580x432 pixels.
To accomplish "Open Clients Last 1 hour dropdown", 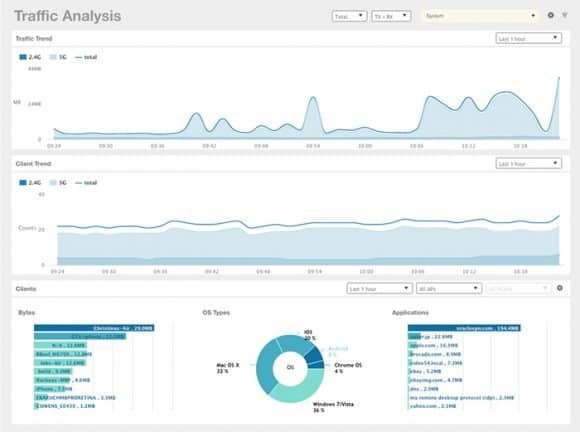I will (x=380, y=288).
